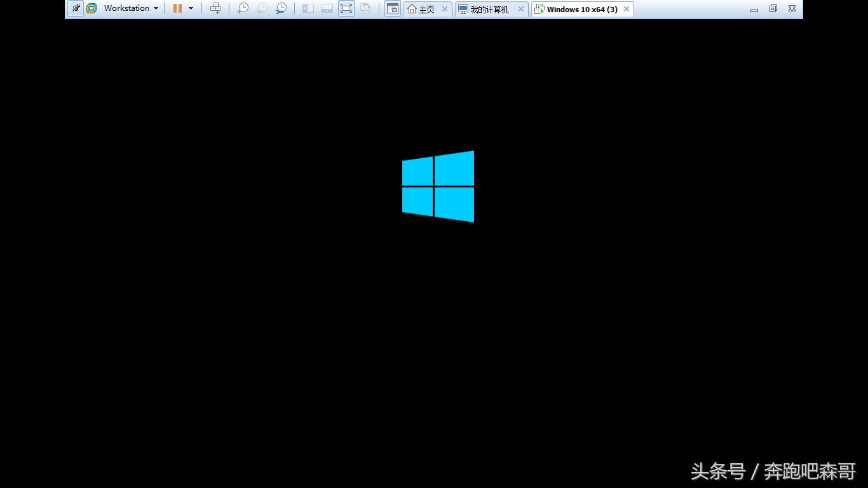Expand the power options arrow beside pause
868x488 pixels.
[x=191, y=8]
